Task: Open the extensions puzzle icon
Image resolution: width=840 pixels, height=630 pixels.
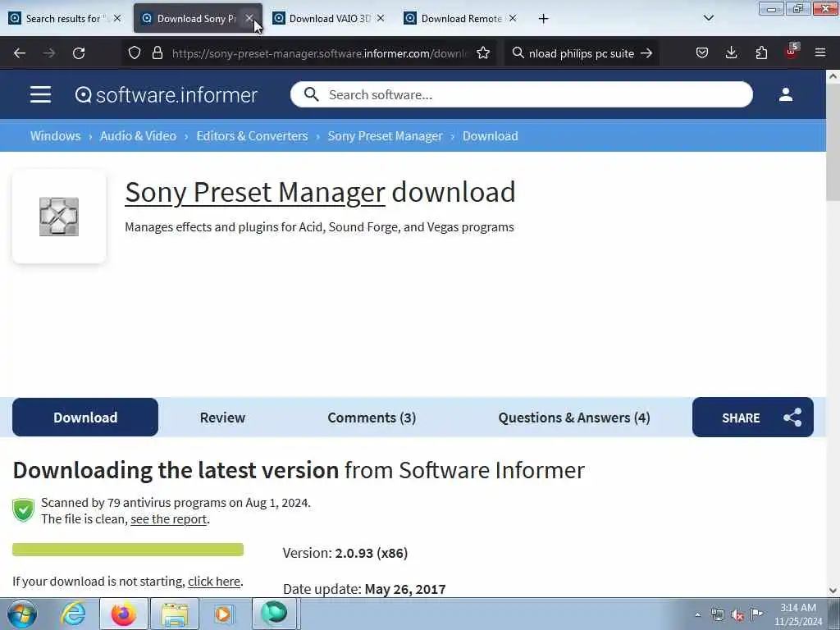Action: click(761, 52)
